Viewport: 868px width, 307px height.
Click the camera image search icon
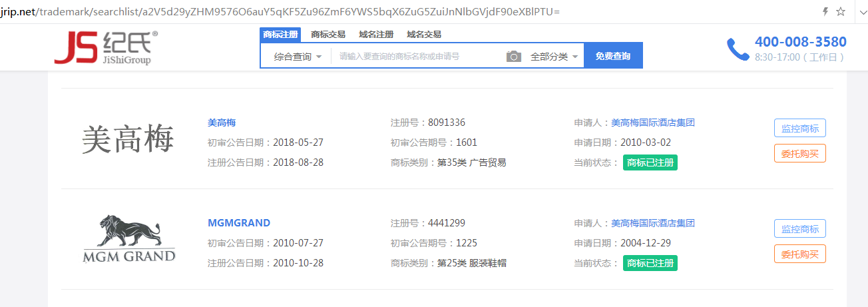tap(513, 57)
